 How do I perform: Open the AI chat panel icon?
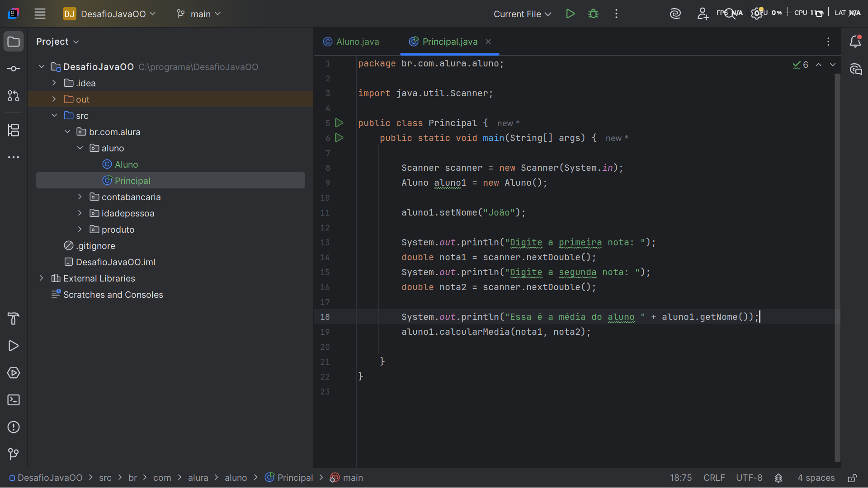pos(855,69)
